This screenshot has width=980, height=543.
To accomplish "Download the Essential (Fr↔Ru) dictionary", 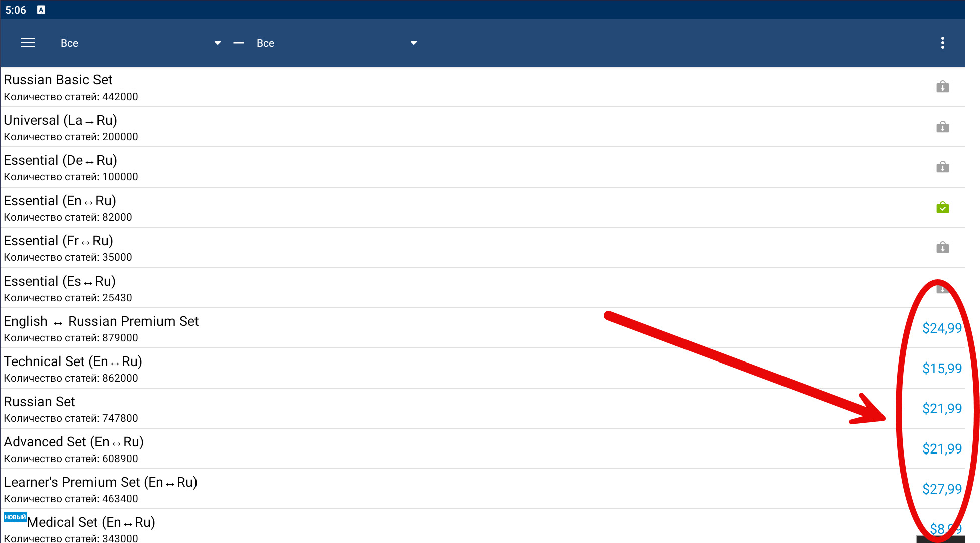I will [x=942, y=248].
